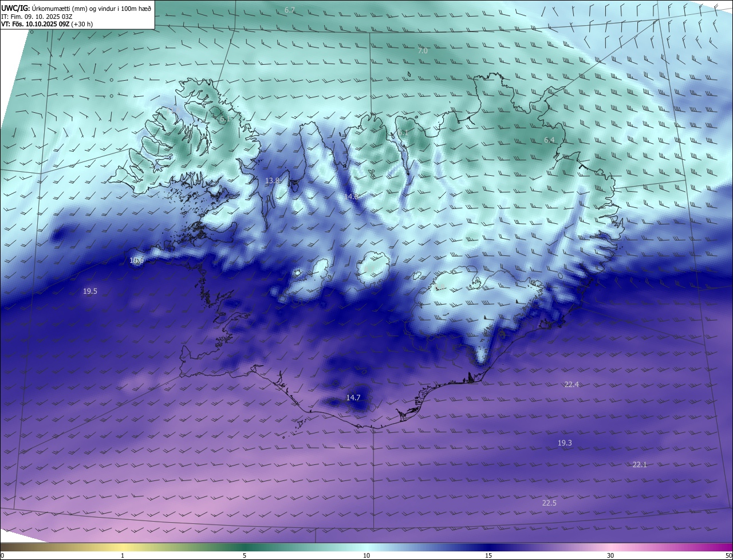Click the 19.3 value label on the map
733x560 pixels.
(x=565, y=443)
